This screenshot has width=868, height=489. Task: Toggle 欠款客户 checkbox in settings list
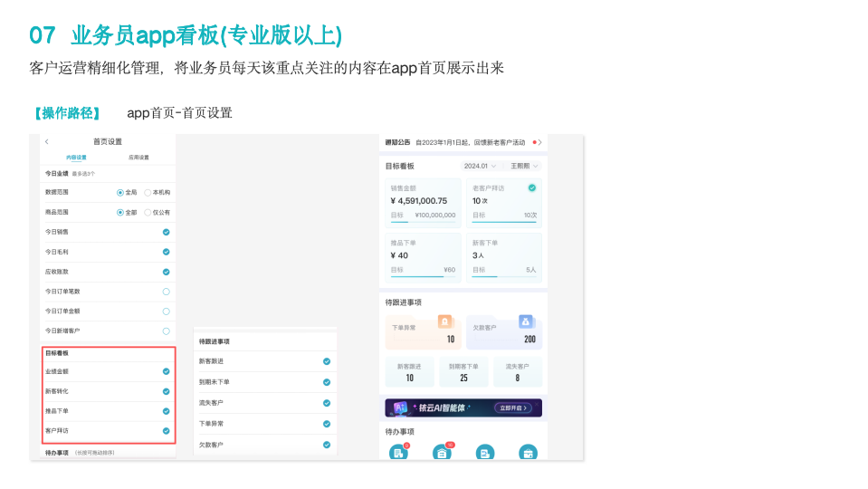point(327,445)
